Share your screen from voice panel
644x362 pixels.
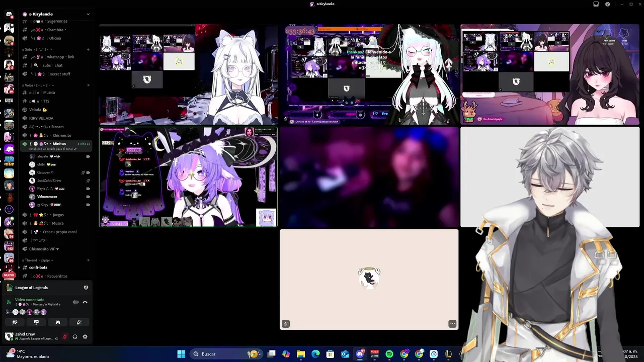pos(36,322)
